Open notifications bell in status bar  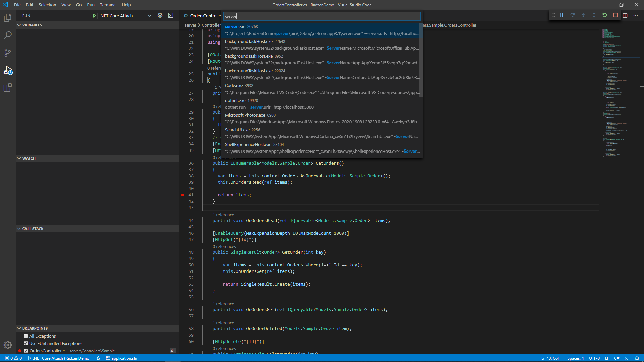click(x=637, y=358)
